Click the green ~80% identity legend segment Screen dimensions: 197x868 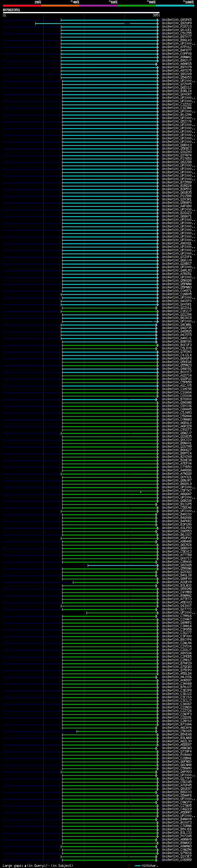pyautogui.click(x=137, y=6)
